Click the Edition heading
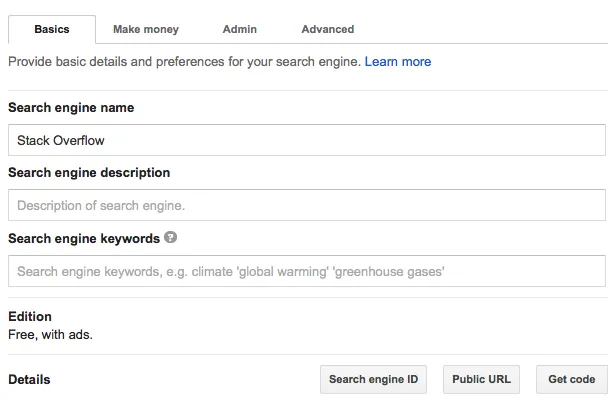This screenshot has height=403, width=613. [x=30, y=317]
